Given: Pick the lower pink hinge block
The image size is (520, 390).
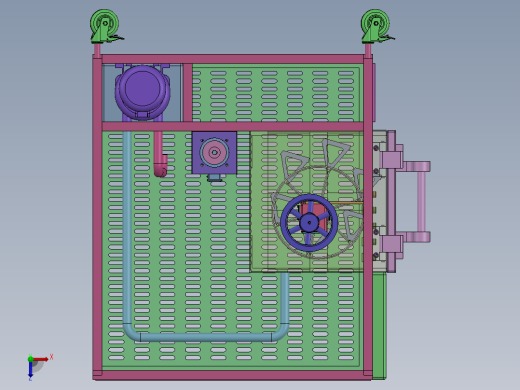Looking at the screenshot, I should pos(391,244).
